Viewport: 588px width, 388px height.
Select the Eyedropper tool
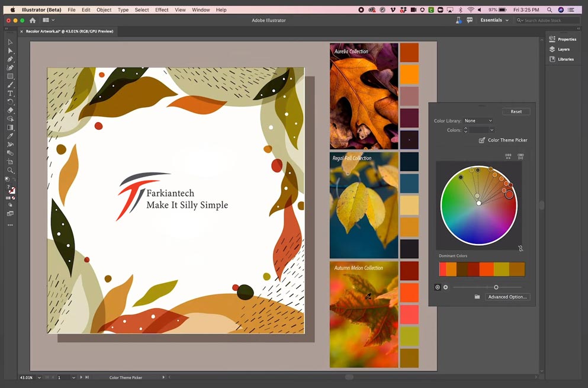point(10,136)
